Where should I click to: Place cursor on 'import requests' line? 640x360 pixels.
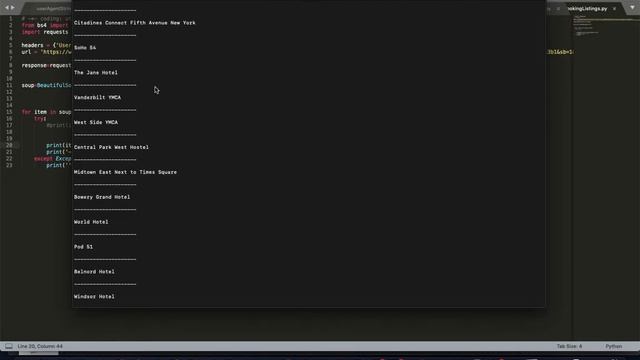[x=45, y=32]
